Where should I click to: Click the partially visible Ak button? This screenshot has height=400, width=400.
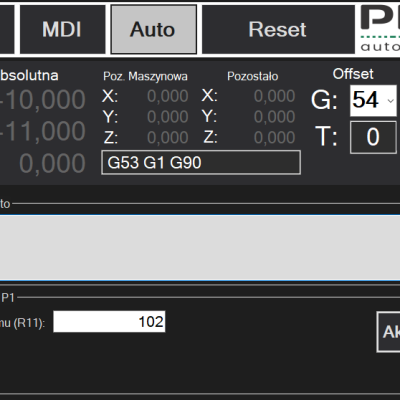click(388, 332)
